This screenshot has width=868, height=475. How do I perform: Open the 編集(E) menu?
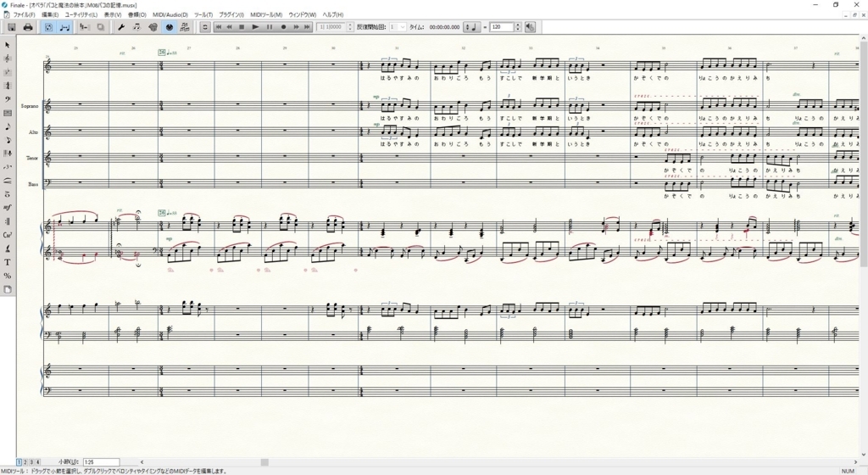pos(50,14)
